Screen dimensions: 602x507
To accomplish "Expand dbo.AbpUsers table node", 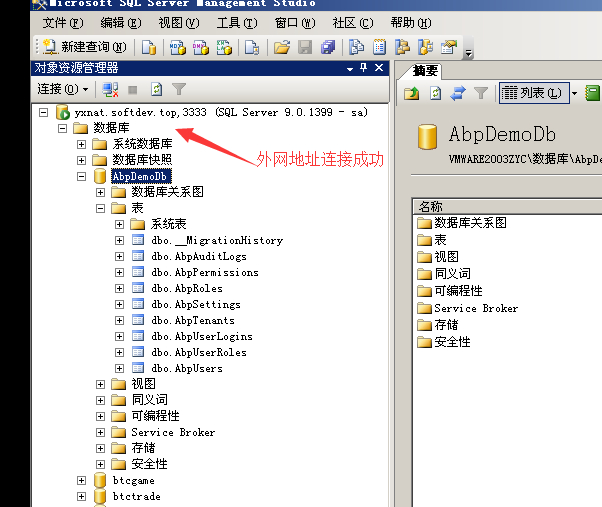I will tap(119, 368).
